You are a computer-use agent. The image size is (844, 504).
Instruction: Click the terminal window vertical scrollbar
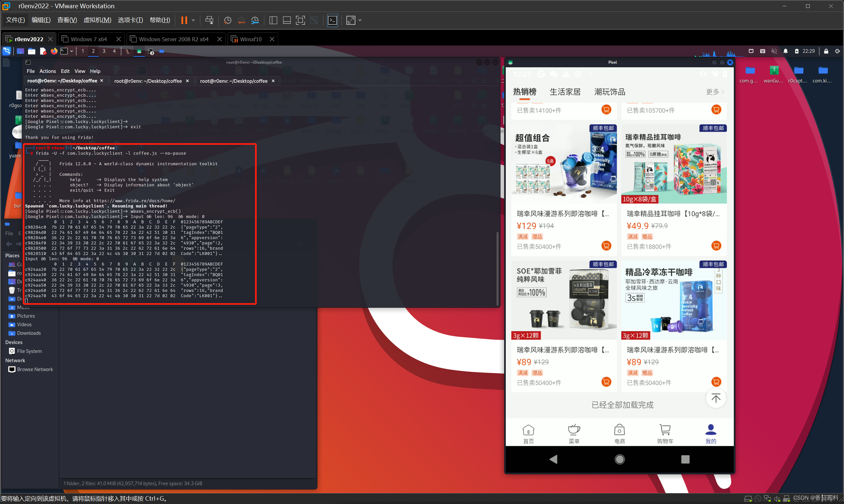[497, 268]
